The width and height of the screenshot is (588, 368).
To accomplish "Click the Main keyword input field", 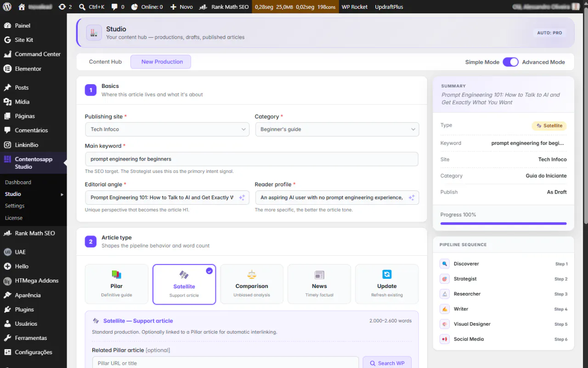I will click(x=252, y=159).
